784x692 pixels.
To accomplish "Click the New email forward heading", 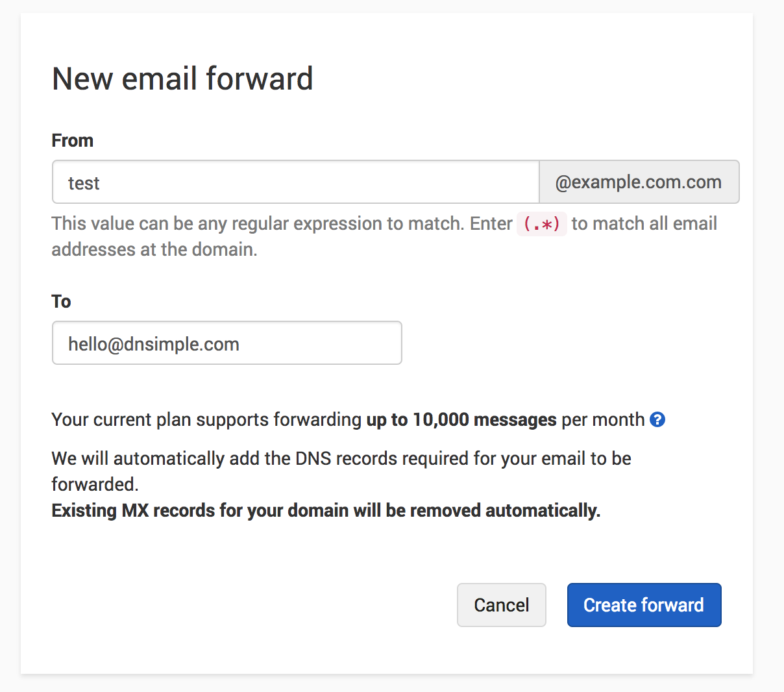I will pos(182,79).
